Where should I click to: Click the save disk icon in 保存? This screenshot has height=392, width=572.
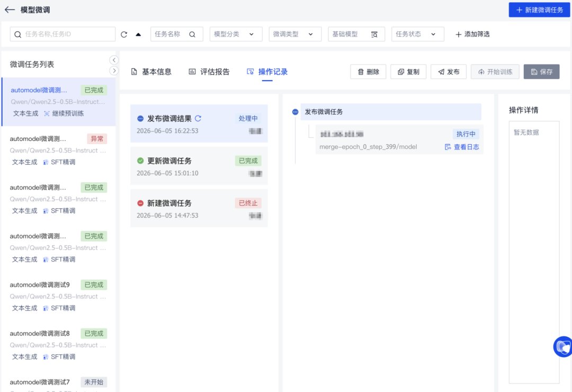(534, 72)
